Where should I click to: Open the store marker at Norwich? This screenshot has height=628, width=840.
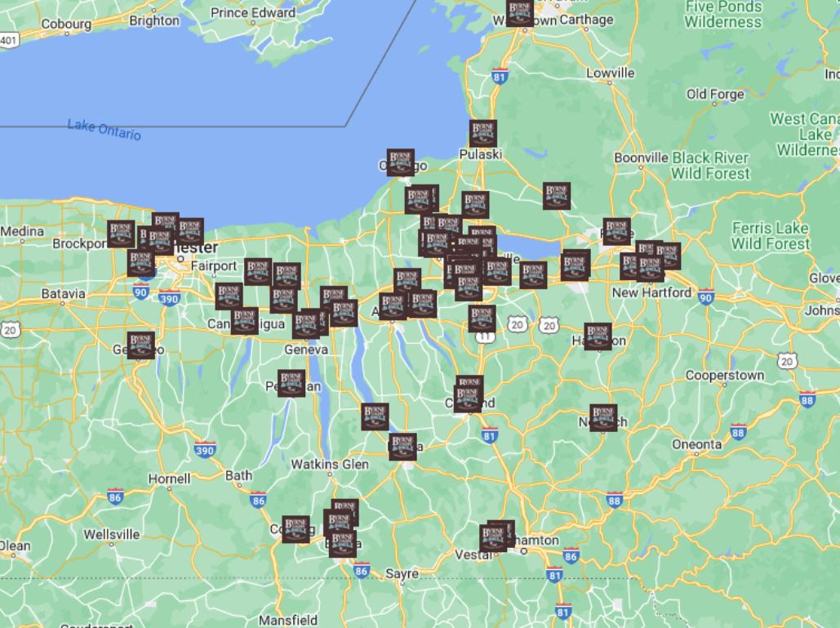click(x=603, y=417)
